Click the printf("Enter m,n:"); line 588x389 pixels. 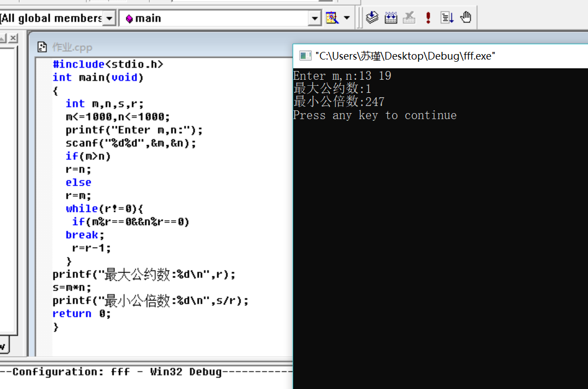pos(134,130)
